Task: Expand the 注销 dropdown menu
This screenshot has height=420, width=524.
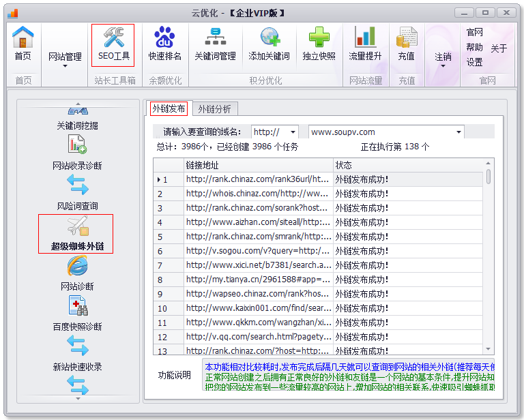Action: pyautogui.click(x=443, y=61)
